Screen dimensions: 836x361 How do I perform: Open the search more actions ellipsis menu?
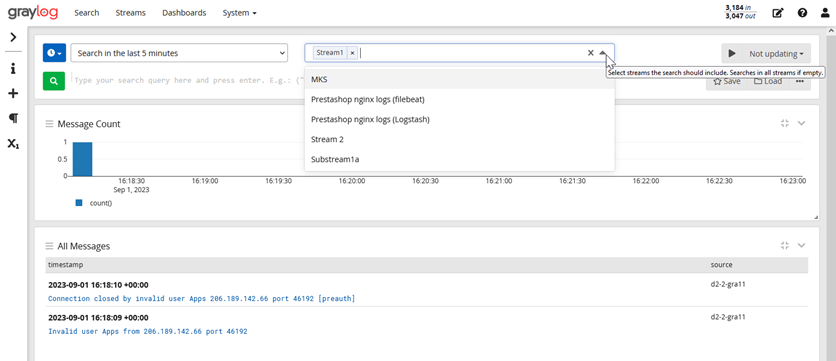tap(800, 82)
